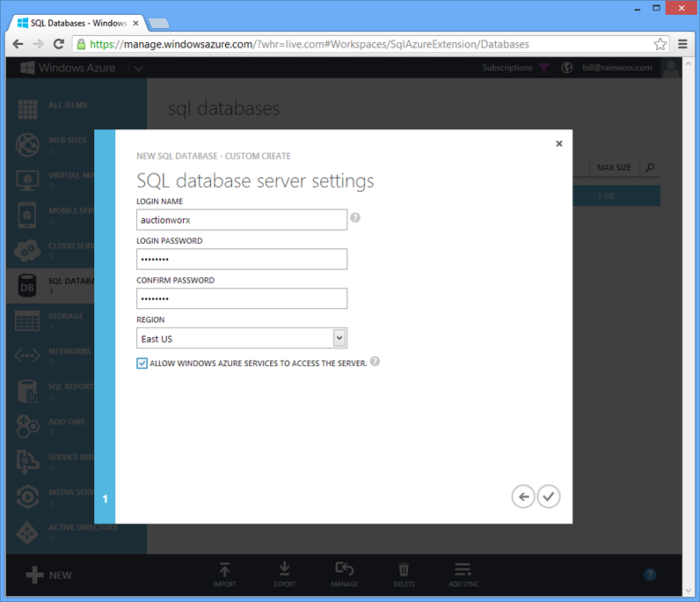Screen dimensions: 700x602
Task: Click the bill@rainworx.com account link
Action: pos(617,68)
